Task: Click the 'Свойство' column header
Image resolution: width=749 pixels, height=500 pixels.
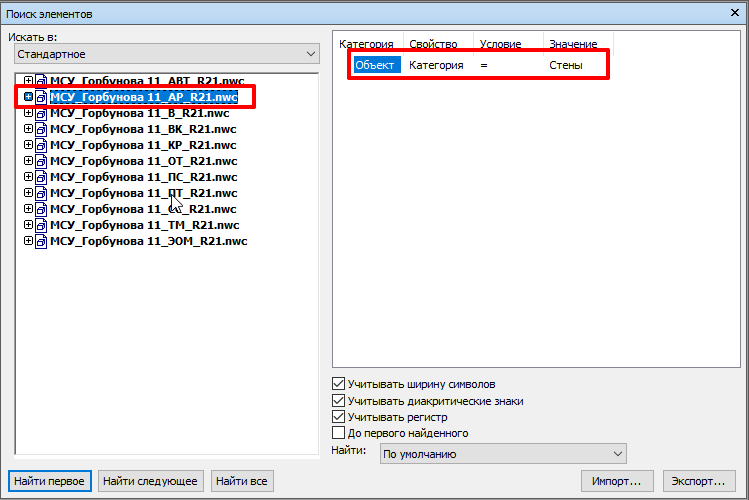Action: click(x=433, y=45)
